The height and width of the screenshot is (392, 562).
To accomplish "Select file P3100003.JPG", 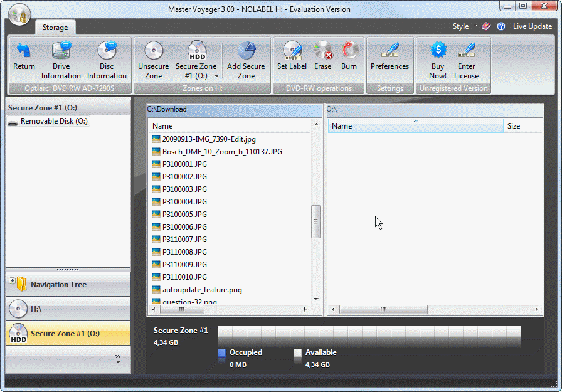I will pos(184,189).
